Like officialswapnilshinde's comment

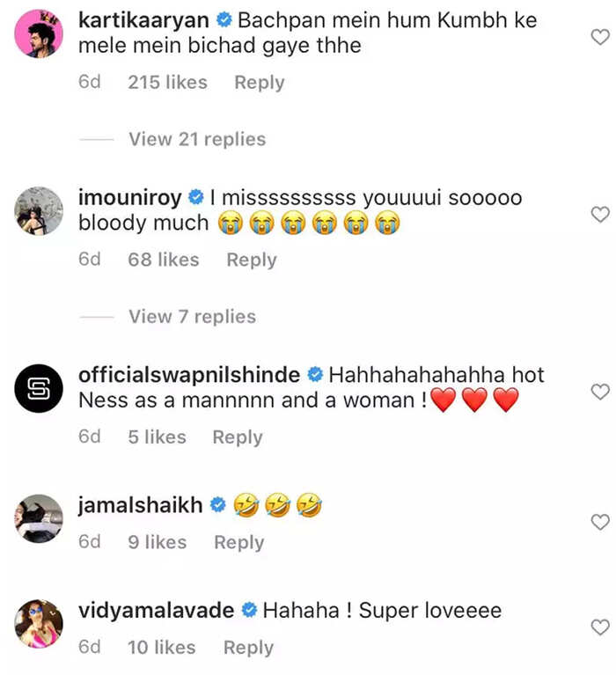(x=600, y=392)
